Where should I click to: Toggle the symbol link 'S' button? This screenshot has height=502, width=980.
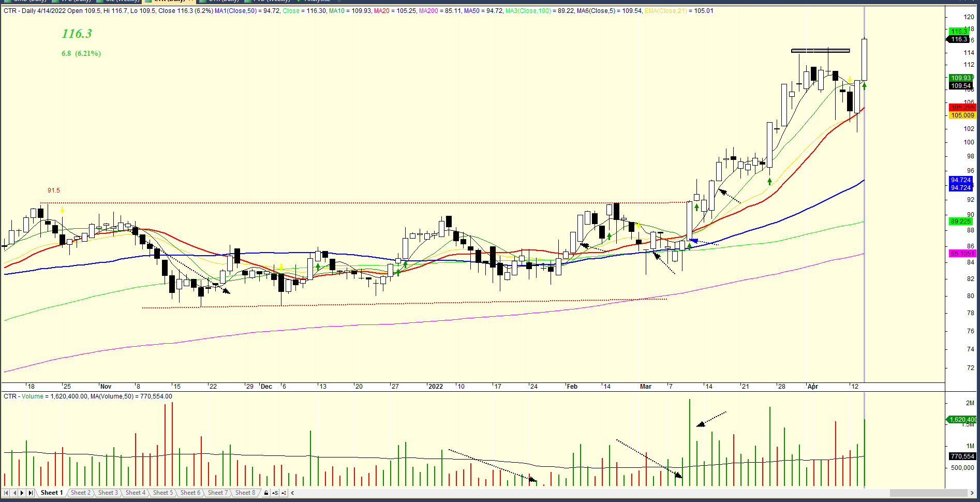[x=274, y=493]
